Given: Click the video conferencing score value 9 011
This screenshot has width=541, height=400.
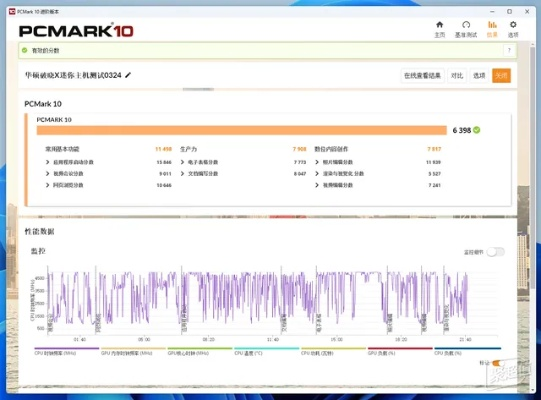Looking at the screenshot, I should tap(165, 174).
